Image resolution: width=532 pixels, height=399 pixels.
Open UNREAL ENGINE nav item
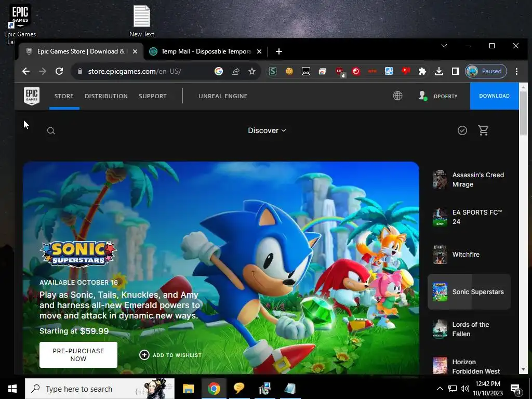click(x=223, y=96)
